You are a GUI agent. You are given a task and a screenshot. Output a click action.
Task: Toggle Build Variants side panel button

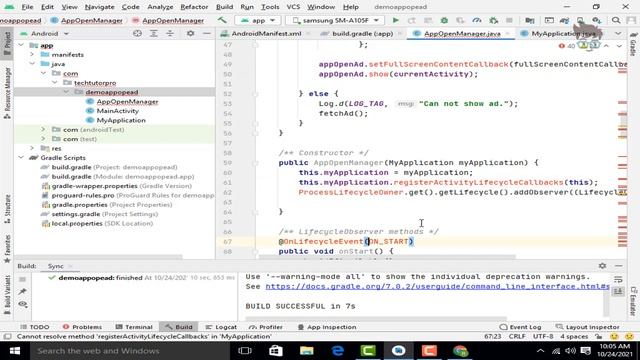click(7, 295)
